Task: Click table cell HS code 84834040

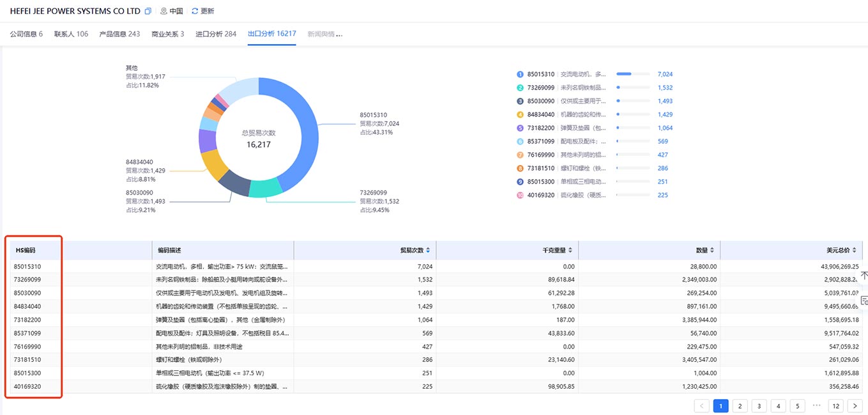Action: pos(27,306)
